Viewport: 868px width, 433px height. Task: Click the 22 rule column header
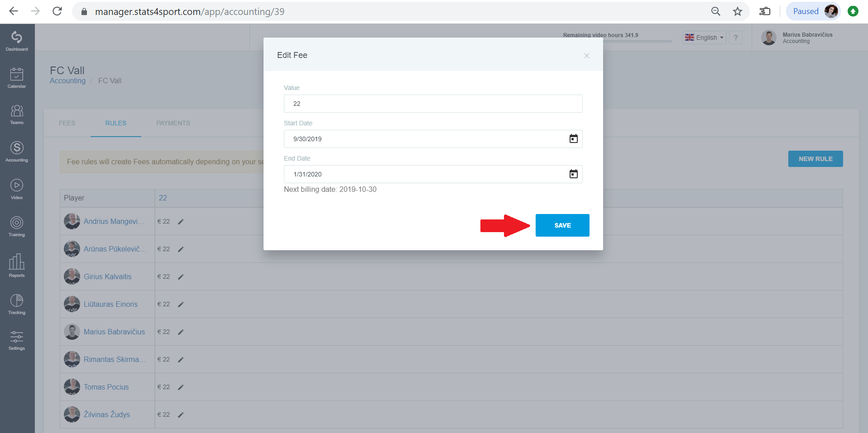click(163, 198)
